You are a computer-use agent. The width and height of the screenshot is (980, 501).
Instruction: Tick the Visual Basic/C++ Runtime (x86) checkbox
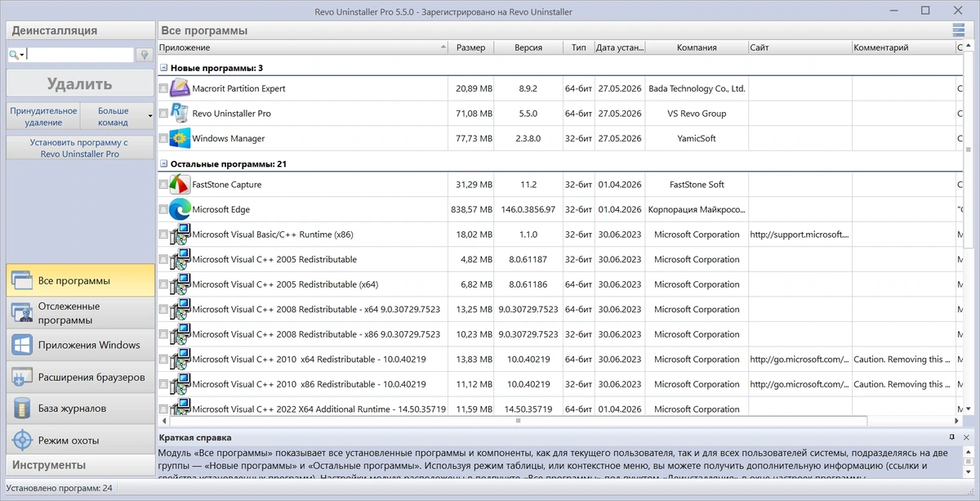click(x=163, y=235)
